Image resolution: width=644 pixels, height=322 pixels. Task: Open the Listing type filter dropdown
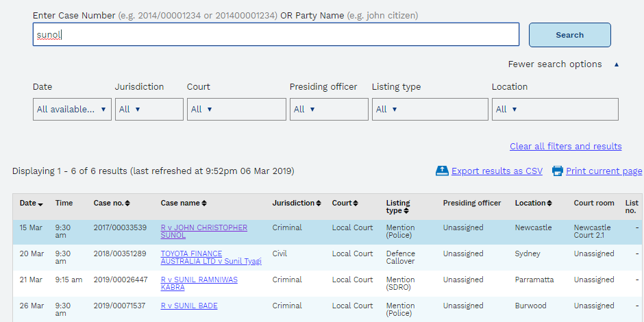pyautogui.click(x=430, y=109)
